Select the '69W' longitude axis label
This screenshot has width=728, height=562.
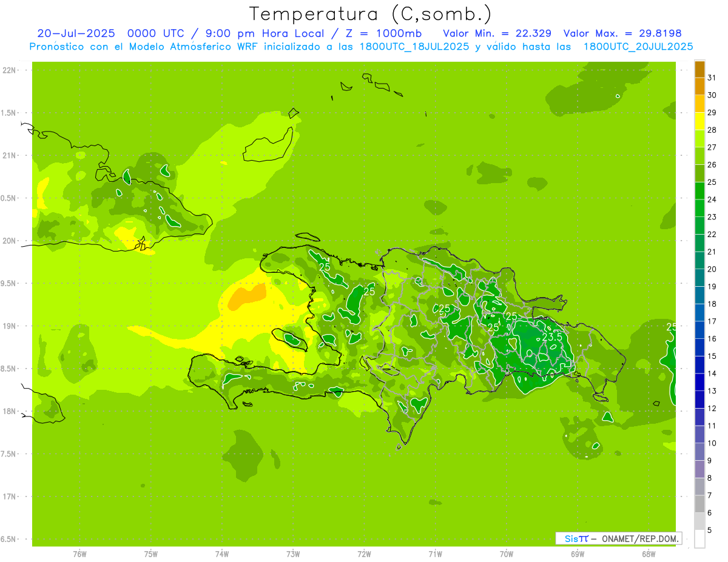tap(578, 554)
